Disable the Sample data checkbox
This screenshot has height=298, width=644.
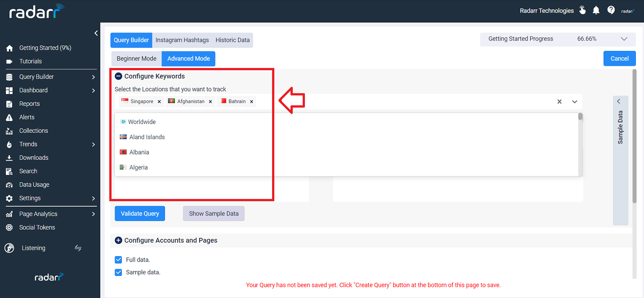pyautogui.click(x=118, y=272)
